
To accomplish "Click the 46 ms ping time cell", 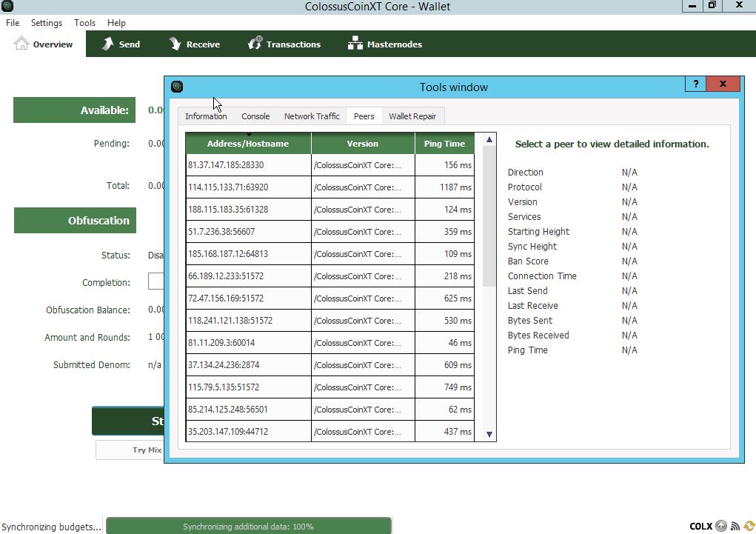I will pos(444,342).
